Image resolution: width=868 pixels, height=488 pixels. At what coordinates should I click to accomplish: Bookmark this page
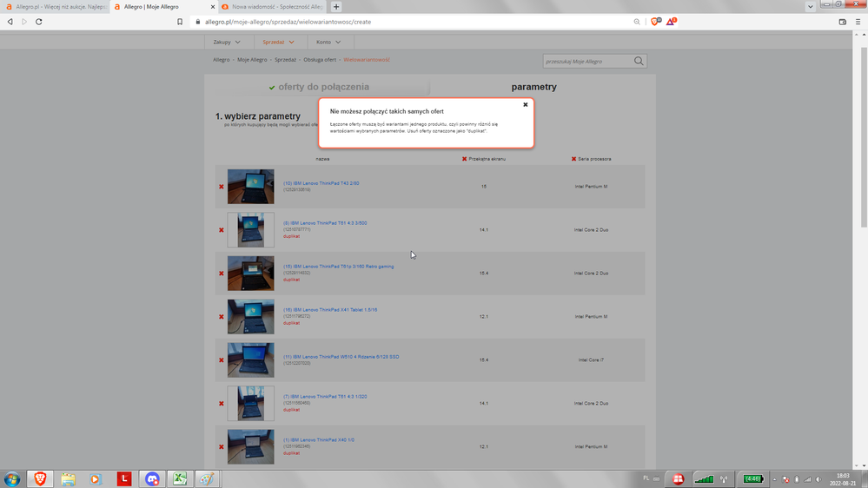click(x=180, y=22)
